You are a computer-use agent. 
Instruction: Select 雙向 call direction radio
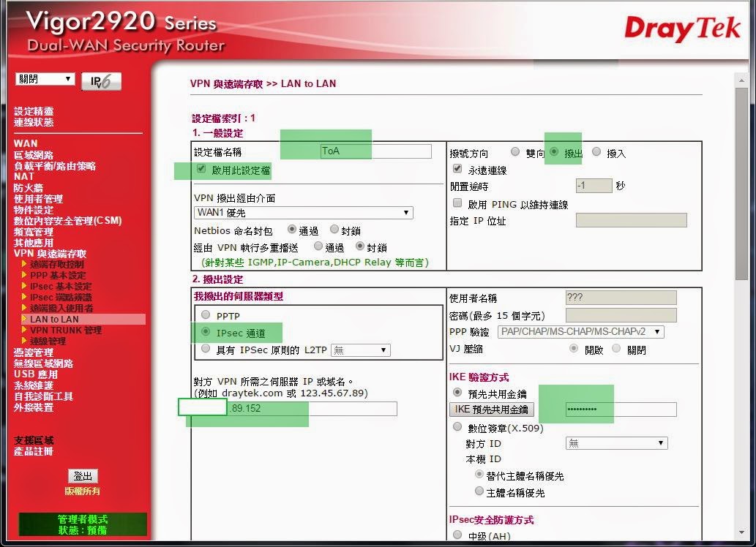515,152
